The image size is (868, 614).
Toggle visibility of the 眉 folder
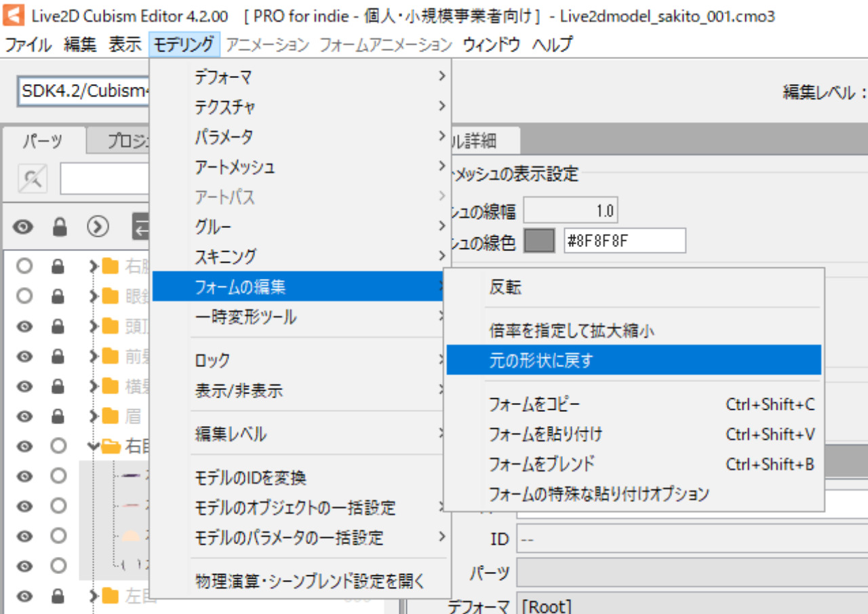(x=24, y=416)
